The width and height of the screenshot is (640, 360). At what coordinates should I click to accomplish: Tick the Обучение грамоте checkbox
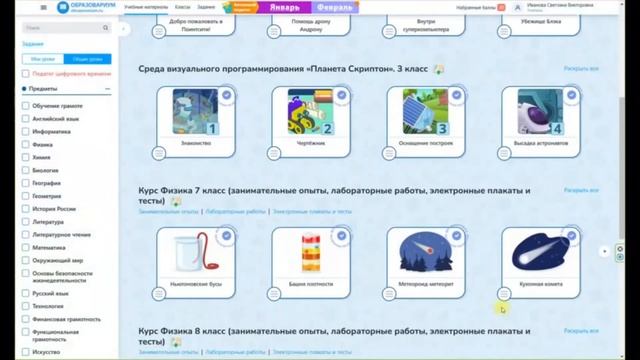26,106
